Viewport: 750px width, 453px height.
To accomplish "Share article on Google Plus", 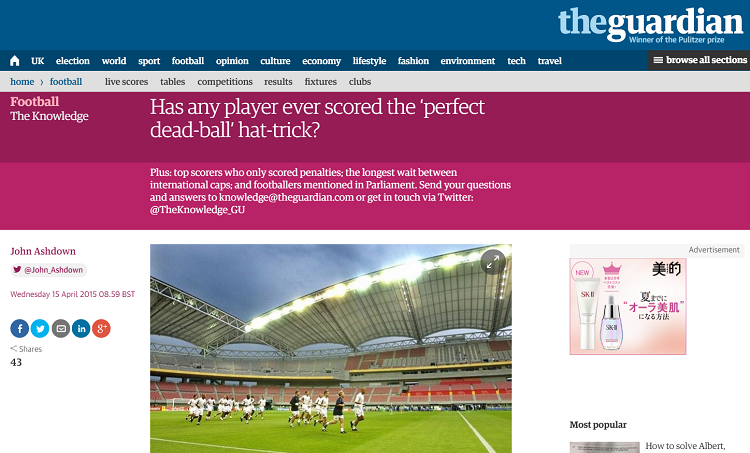I will 101,329.
